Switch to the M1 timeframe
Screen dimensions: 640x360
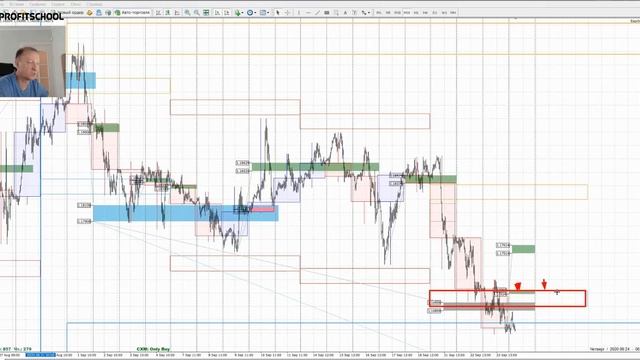point(379,13)
